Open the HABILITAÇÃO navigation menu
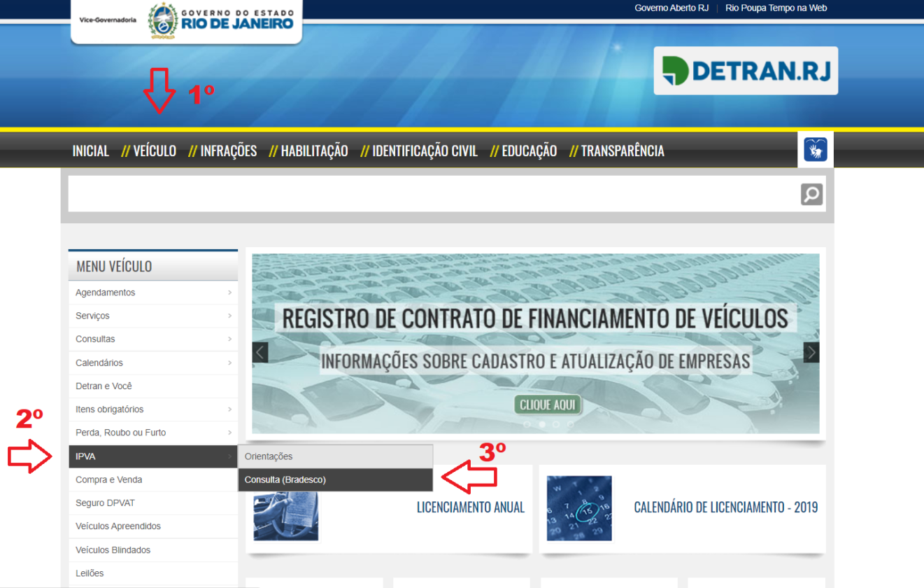This screenshot has width=924, height=588. click(315, 150)
